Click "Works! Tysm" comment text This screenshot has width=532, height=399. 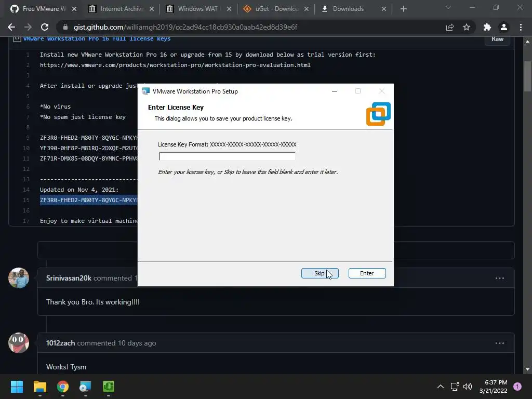point(66,367)
